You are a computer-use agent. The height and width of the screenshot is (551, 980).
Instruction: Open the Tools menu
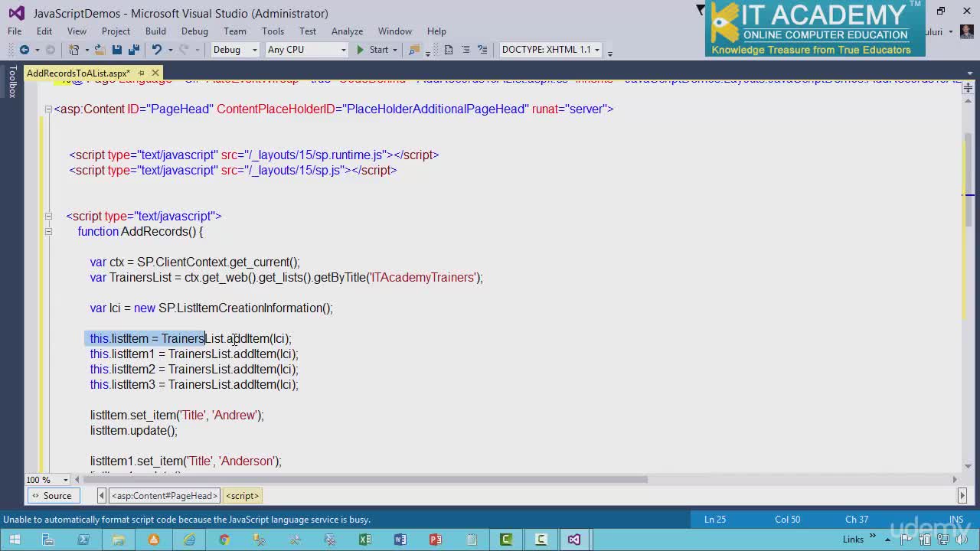273,31
